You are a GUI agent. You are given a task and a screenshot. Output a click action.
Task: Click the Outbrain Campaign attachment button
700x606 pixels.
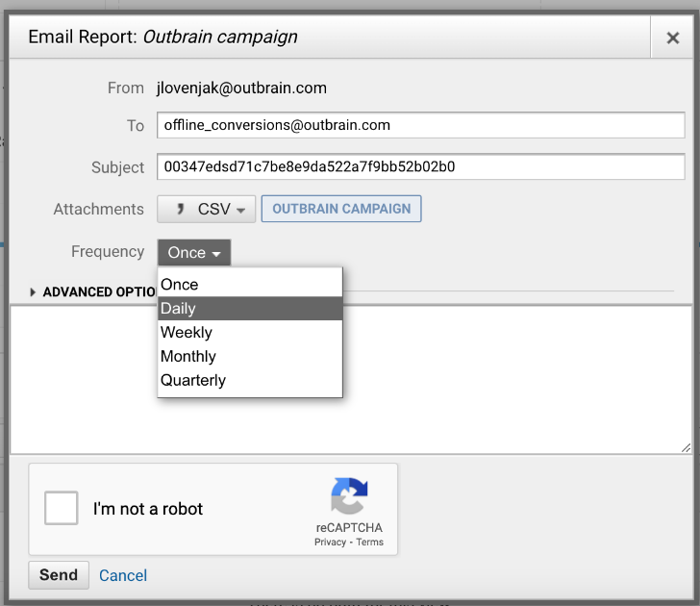pyautogui.click(x=341, y=209)
